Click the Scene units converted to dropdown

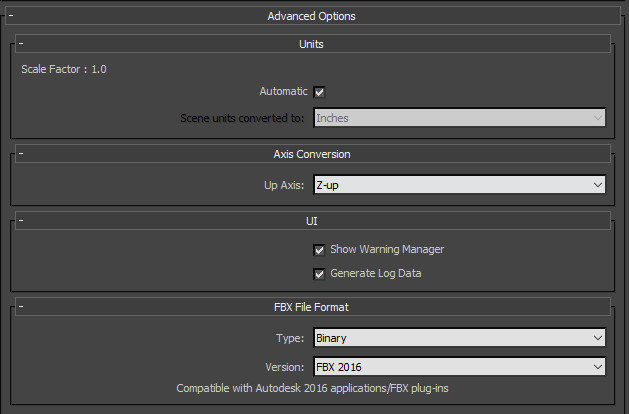(459, 118)
